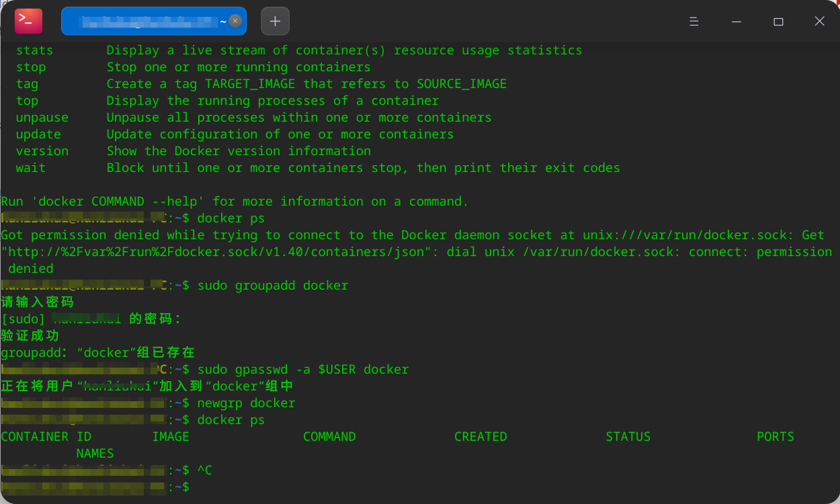
Task: Click the 'CREATED' column header
Action: click(x=480, y=437)
